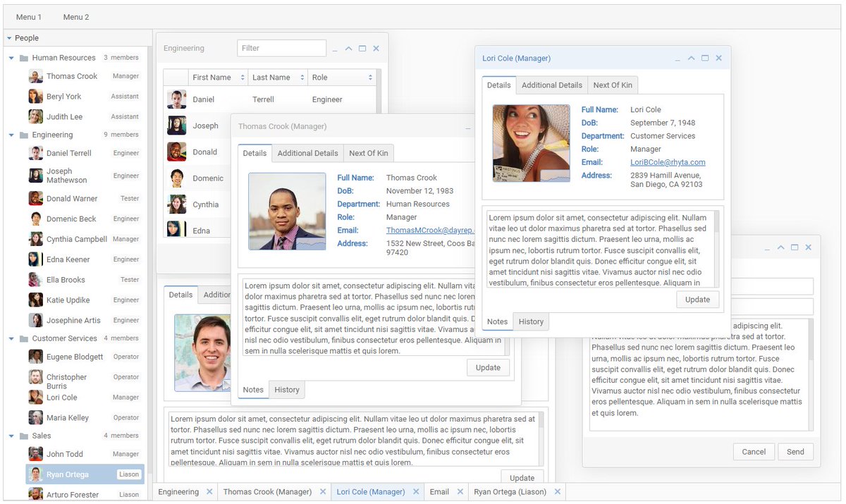846x504 pixels.
Task: Collapse the Sales tree group arrow
Action: 11,436
